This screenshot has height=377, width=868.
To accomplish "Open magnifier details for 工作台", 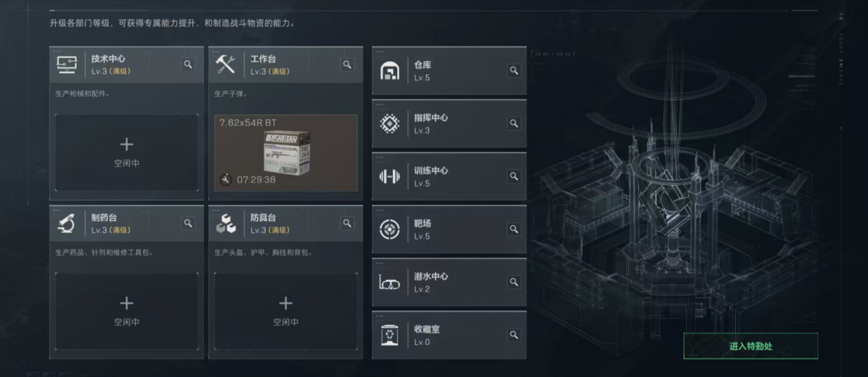I will [x=347, y=65].
